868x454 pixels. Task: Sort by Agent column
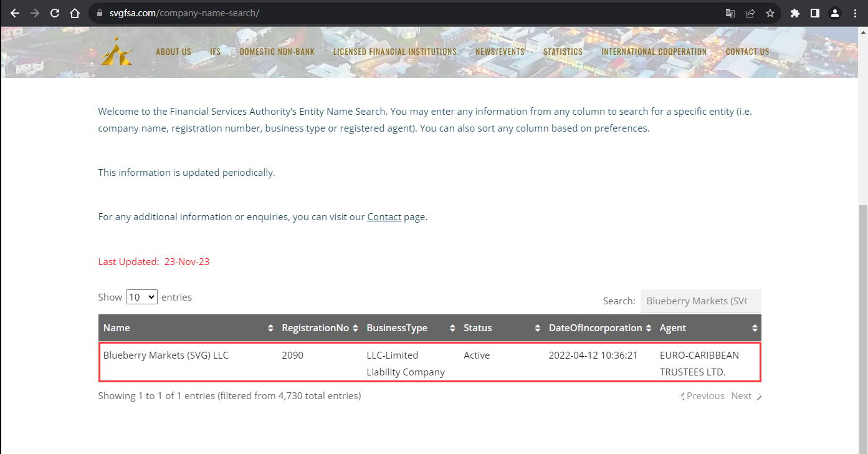click(x=708, y=328)
